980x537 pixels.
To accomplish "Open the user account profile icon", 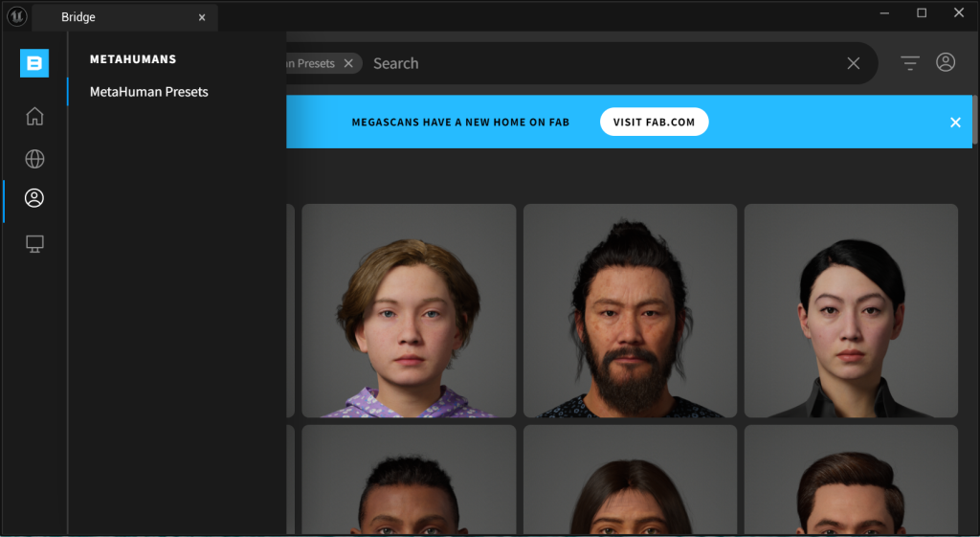I will click(946, 62).
